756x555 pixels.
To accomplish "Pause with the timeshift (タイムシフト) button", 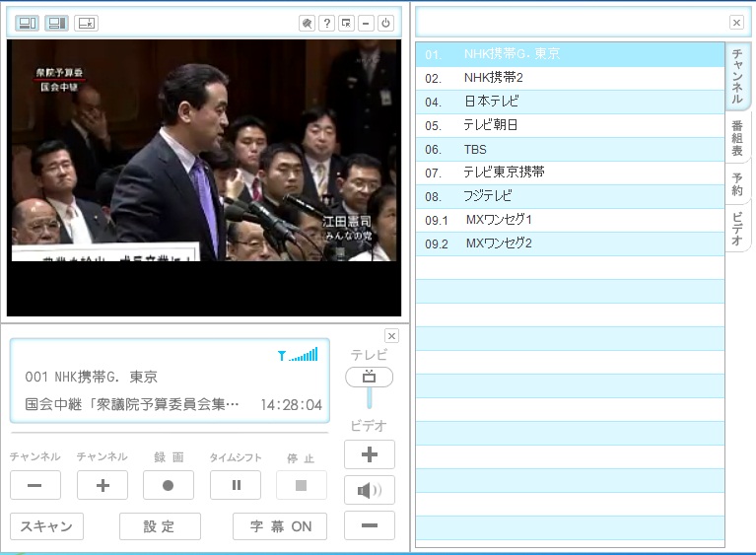I will [236, 485].
